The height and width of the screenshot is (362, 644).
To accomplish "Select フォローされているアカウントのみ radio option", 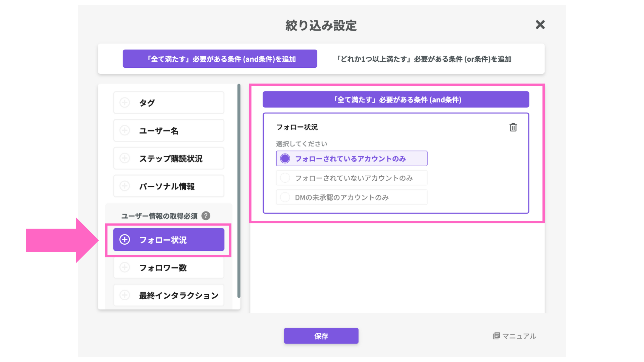I will pos(285,159).
